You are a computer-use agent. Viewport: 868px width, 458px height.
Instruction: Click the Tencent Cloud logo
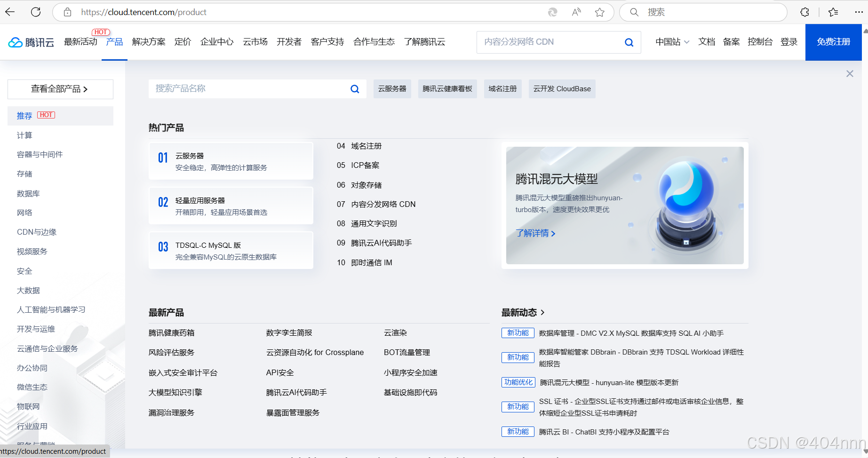31,42
